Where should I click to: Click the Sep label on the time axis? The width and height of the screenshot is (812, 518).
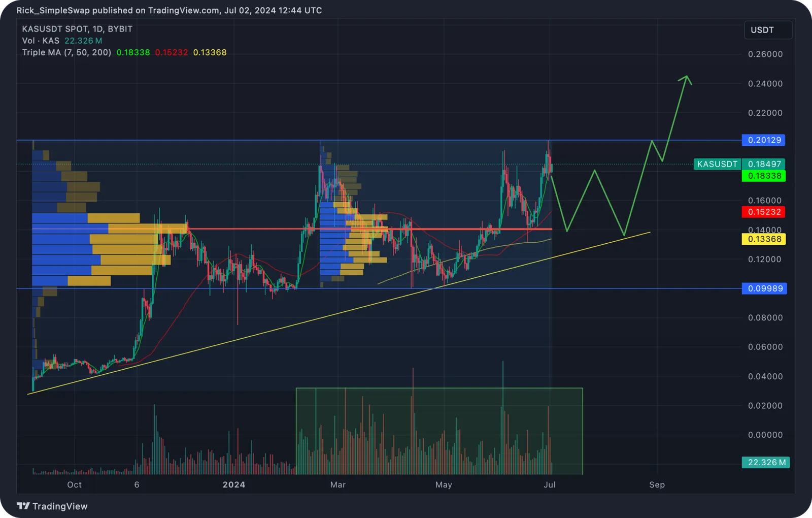(657, 484)
